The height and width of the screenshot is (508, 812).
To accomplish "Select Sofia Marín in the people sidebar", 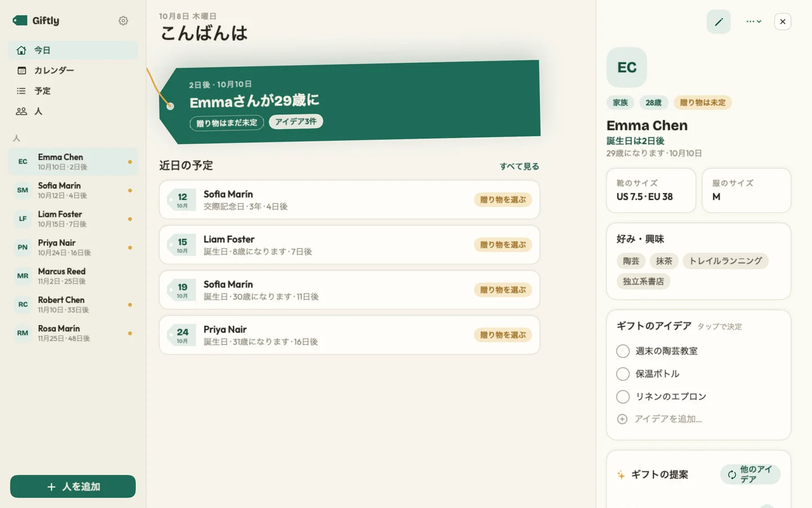I will (x=73, y=190).
